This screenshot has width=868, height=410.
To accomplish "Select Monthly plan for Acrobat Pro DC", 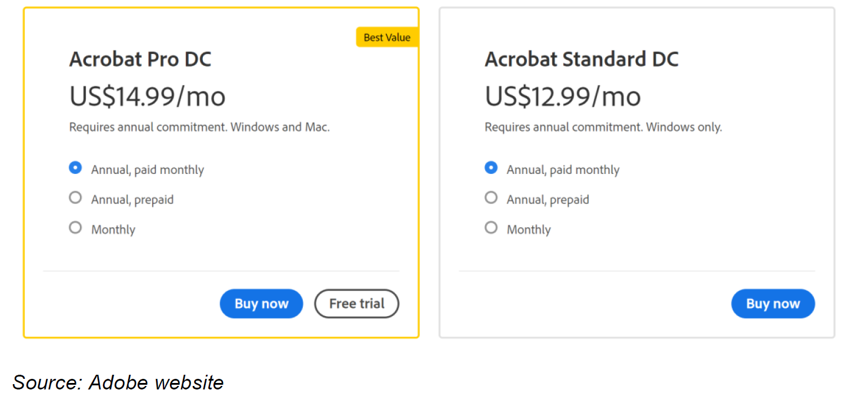I will [x=75, y=228].
